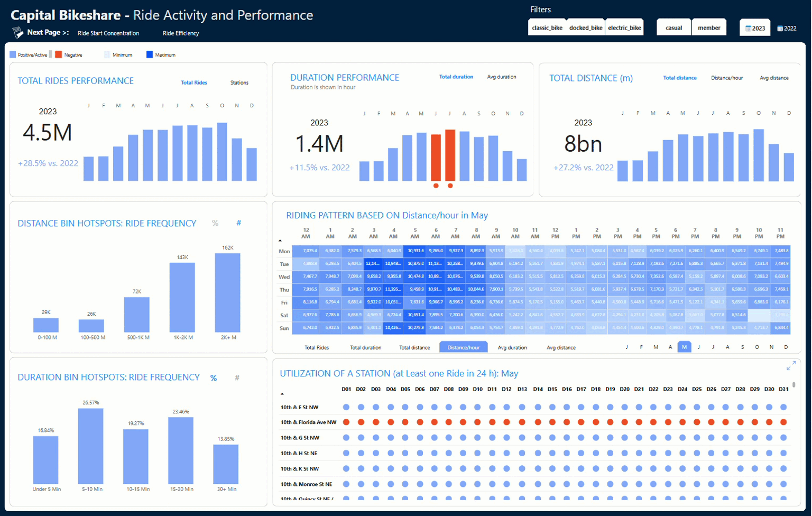
Task: Go to the Ride Efficiency page
Action: pyautogui.click(x=181, y=33)
